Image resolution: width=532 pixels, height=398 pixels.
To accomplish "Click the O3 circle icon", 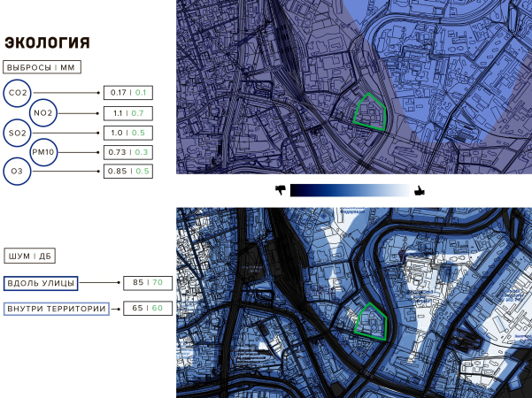I will (18, 171).
